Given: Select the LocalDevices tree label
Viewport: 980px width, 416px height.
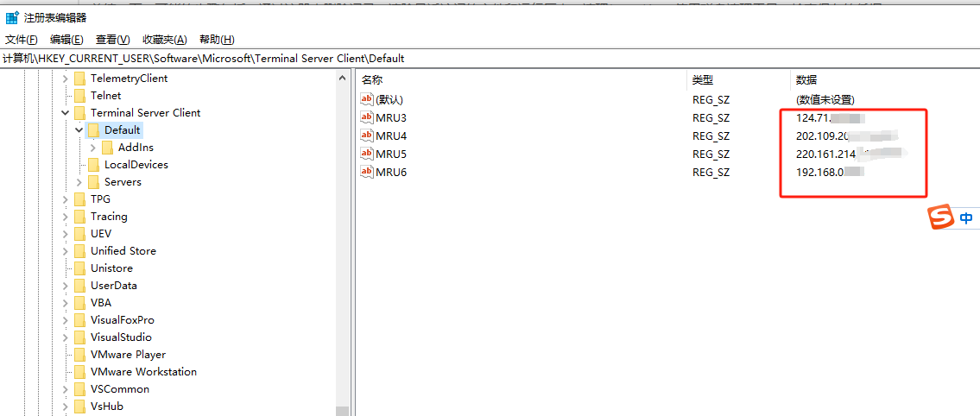Looking at the screenshot, I should [136, 165].
